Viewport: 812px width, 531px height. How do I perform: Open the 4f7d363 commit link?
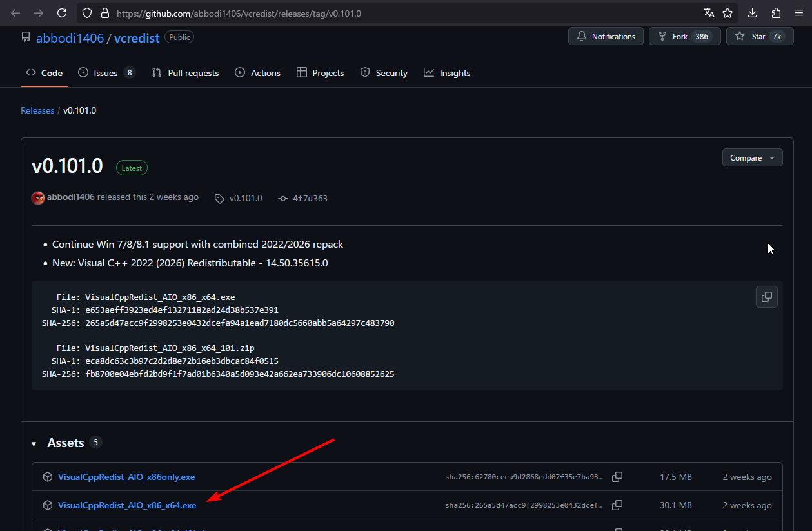310,198
